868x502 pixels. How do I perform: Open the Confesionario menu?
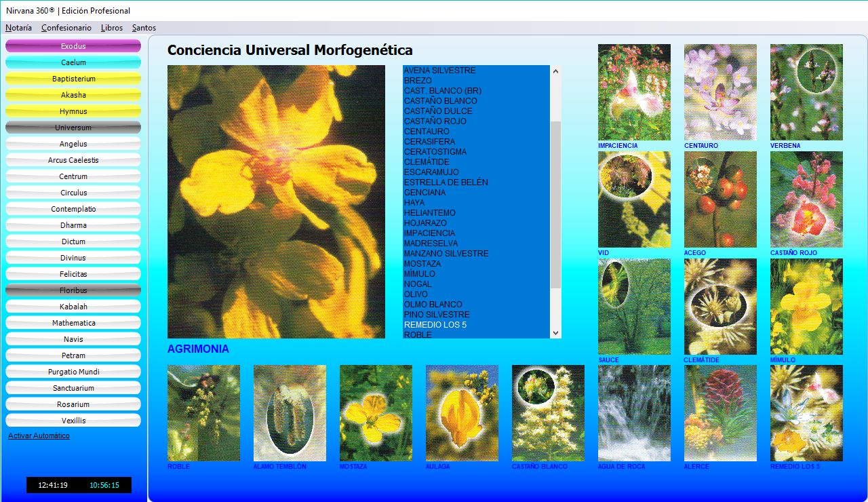66,28
